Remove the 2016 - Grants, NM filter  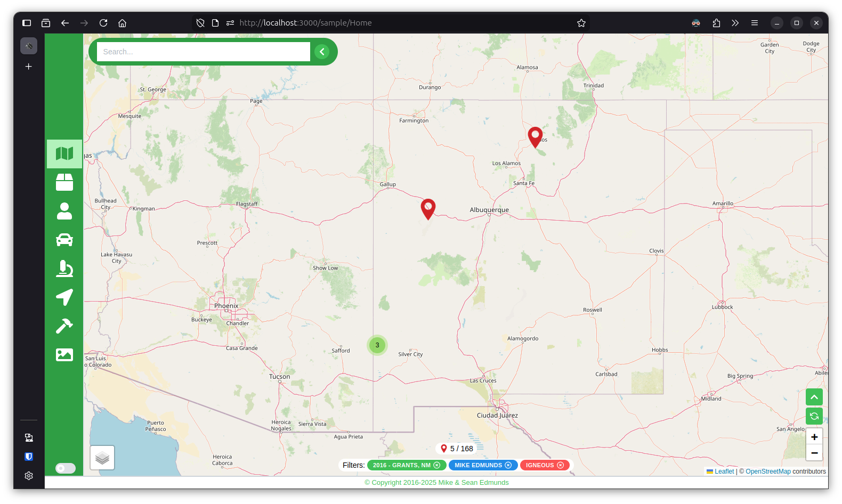point(437,465)
